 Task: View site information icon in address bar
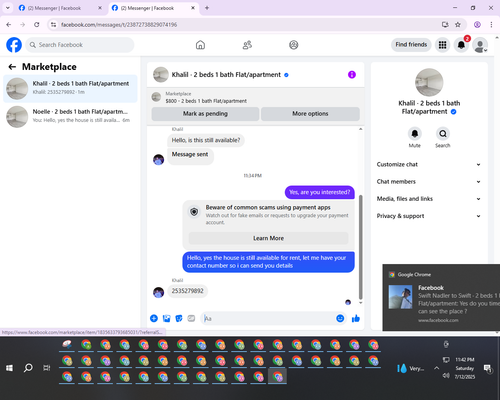tap(53, 25)
